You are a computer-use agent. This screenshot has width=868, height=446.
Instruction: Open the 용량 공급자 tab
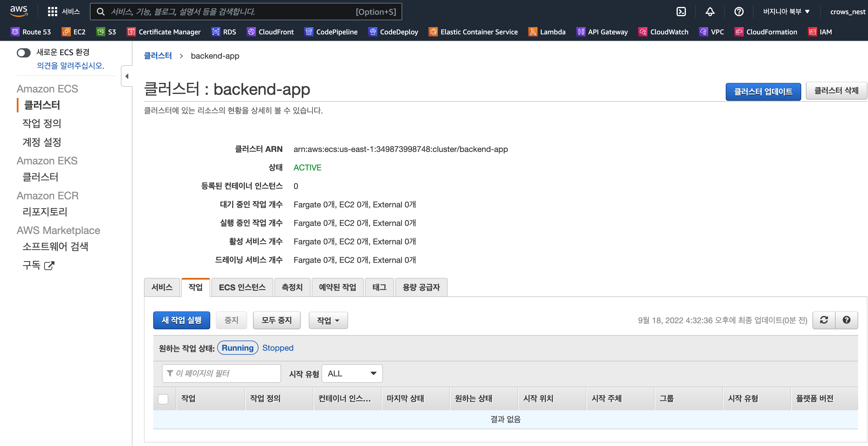421,287
